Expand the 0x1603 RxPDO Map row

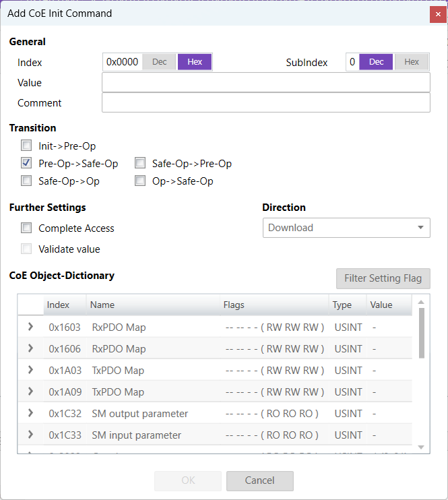tap(30, 327)
